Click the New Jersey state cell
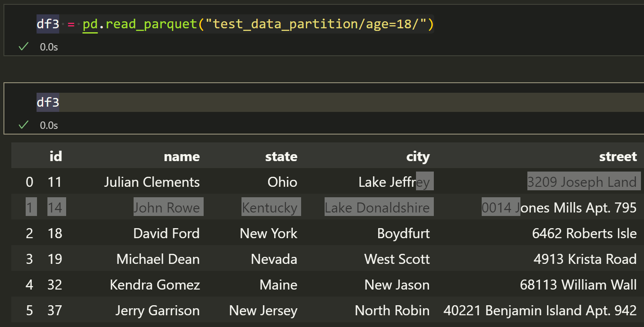 263,310
